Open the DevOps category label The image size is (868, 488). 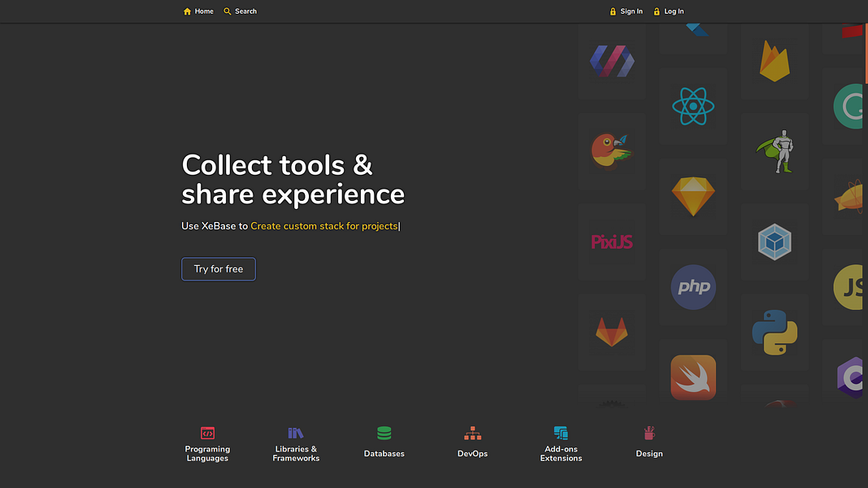coord(472,454)
